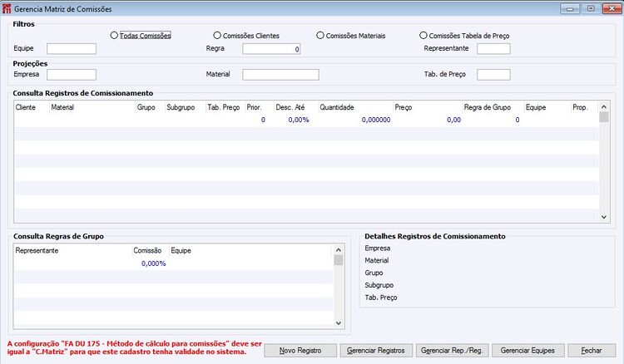Click down arrow of commission records scrollbar
The width and height of the screenshot is (624, 364).
click(604, 217)
